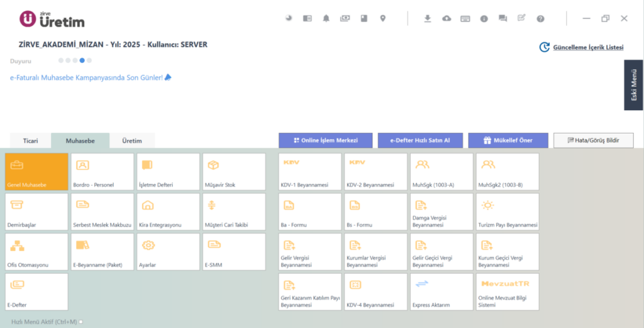
Task: Open KDV-1 Beyannamesi tile
Action: (310, 172)
